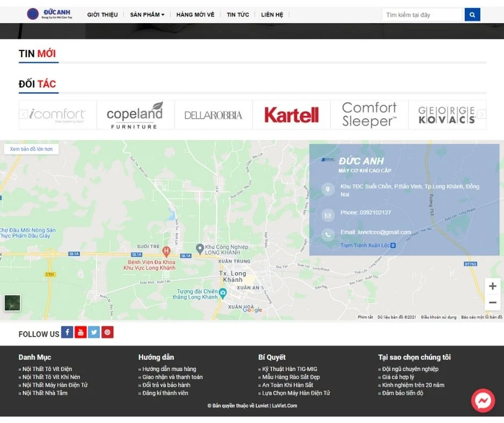This screenshot has width=504, height=423.
Task: Select the Kartell partner logo
Action: coord(291,114)
